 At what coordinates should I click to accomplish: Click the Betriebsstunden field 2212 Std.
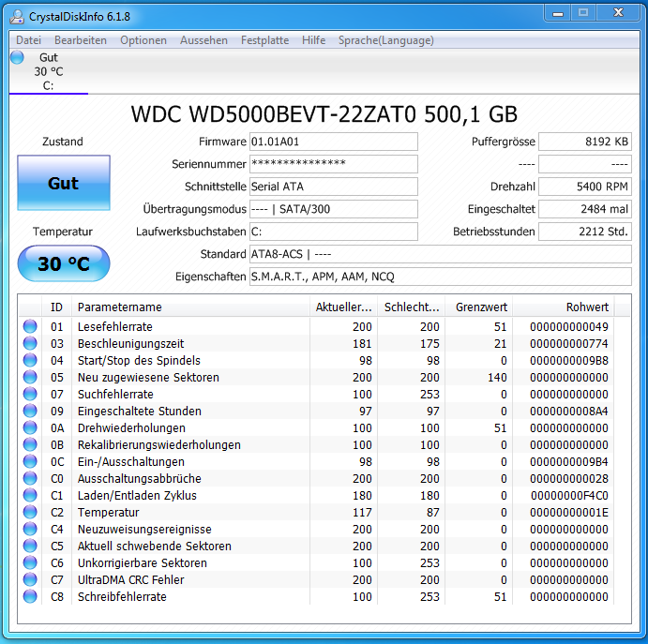[x=585, y=232]
